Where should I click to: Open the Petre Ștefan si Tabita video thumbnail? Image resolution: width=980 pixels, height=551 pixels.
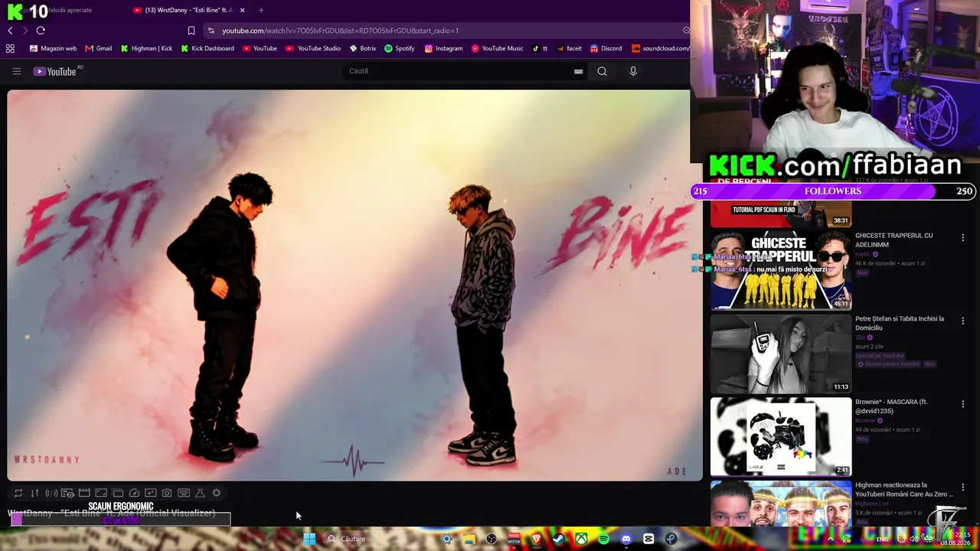coord(781,354)
